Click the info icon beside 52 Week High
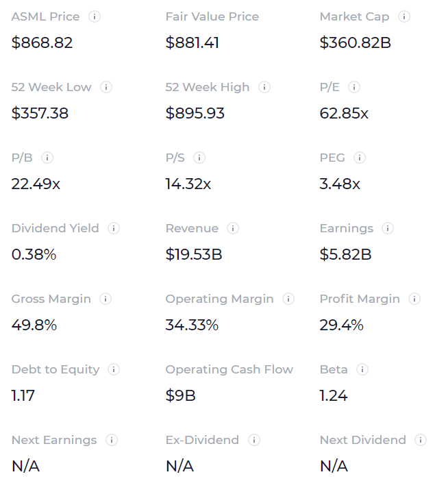 [x=264, y=87]
